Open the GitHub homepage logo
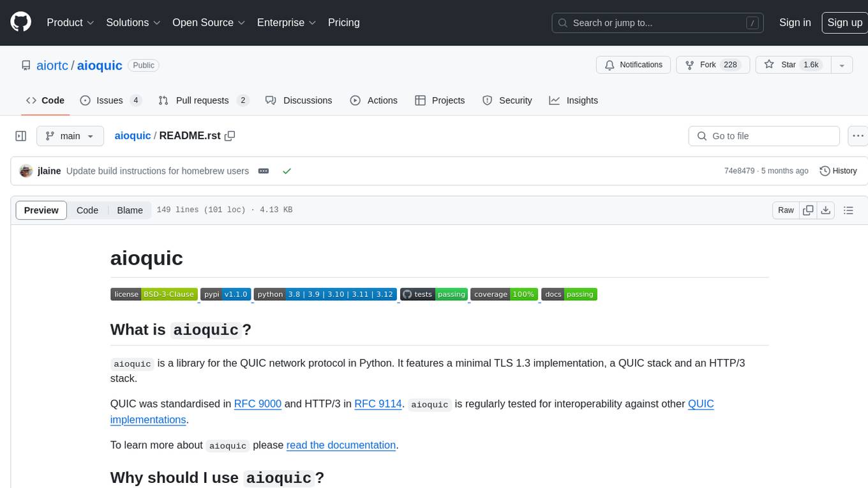The width and height of the screenshot is (868, 488). coord(21,22)
